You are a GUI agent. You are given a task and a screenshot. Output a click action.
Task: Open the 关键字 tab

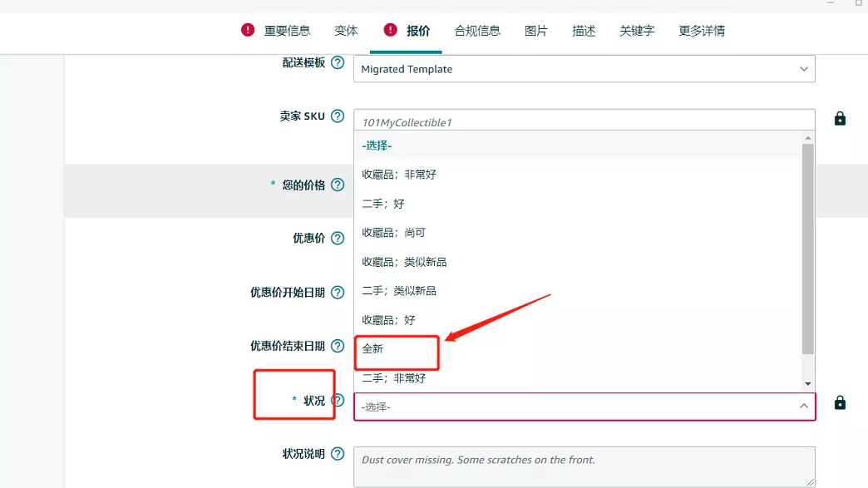[x=637, y=31]
